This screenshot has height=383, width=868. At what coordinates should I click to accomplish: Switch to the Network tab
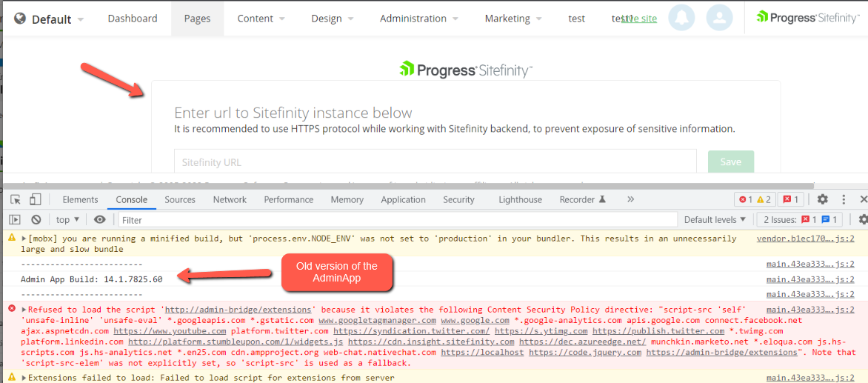(230, 200)
